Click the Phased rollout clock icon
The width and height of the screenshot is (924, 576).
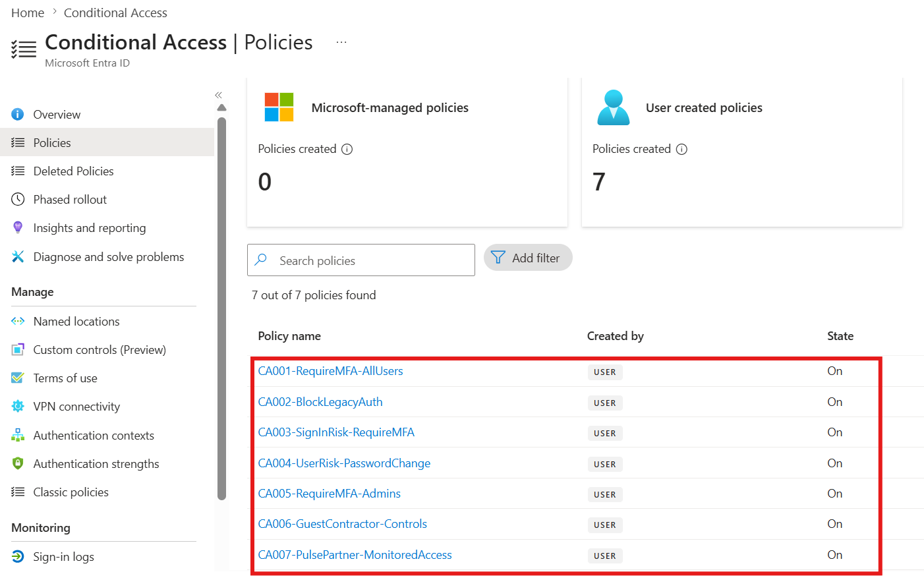coord(18,200)
